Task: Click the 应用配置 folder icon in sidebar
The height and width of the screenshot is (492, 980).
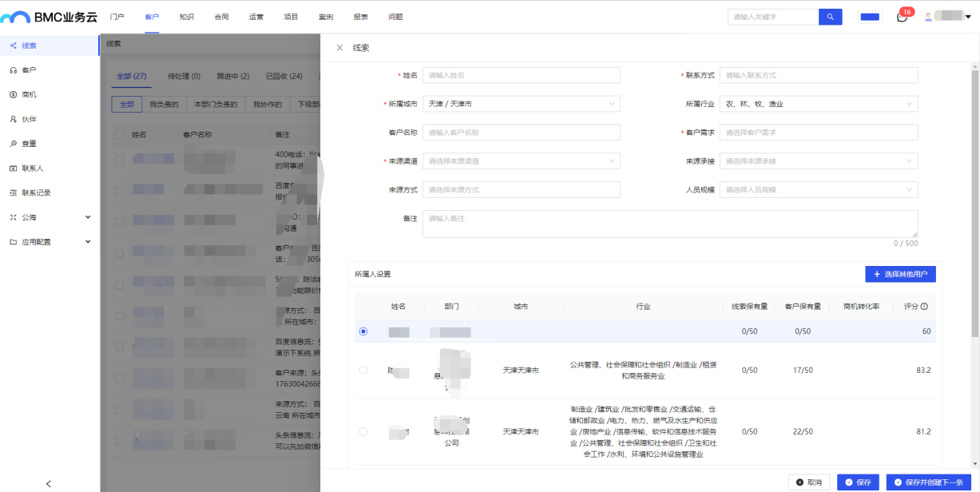Action: 14,242
